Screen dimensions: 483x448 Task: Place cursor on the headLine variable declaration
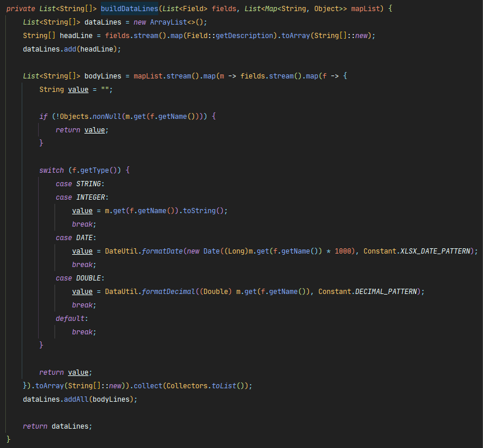pos(76,36)
